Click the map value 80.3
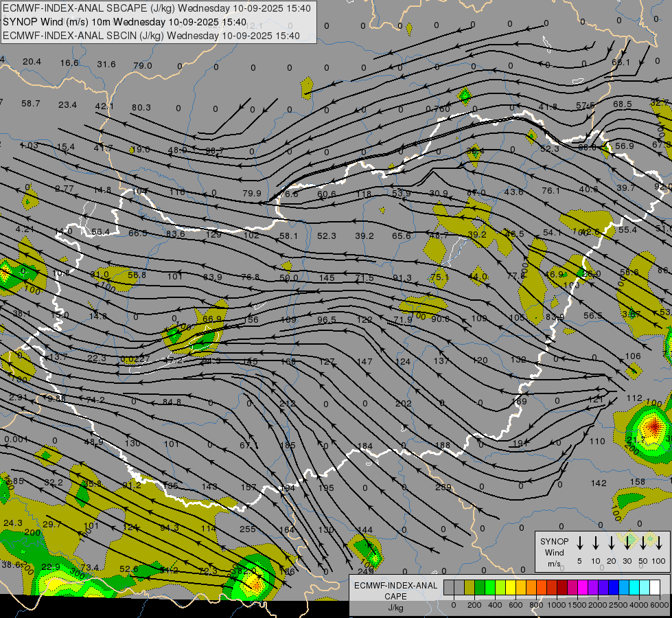This screenshot has height=618, width=672. (141, 107)
